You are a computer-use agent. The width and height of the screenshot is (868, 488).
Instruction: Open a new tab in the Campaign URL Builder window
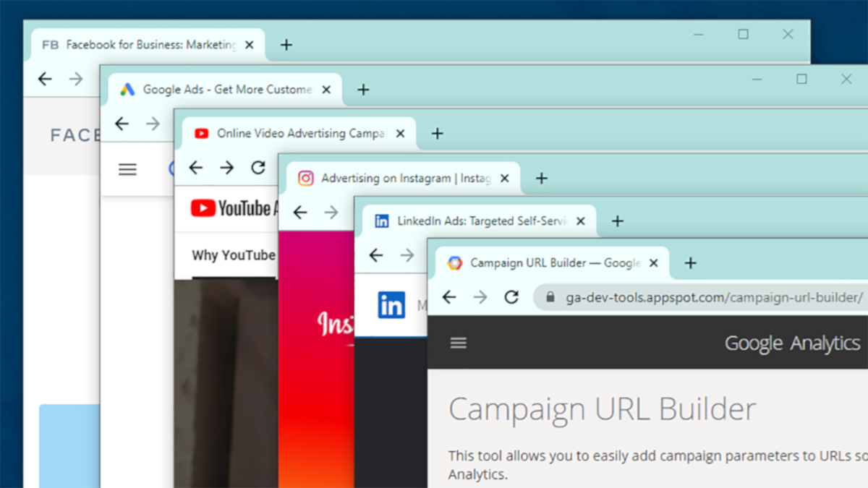(x=690, y=263)
